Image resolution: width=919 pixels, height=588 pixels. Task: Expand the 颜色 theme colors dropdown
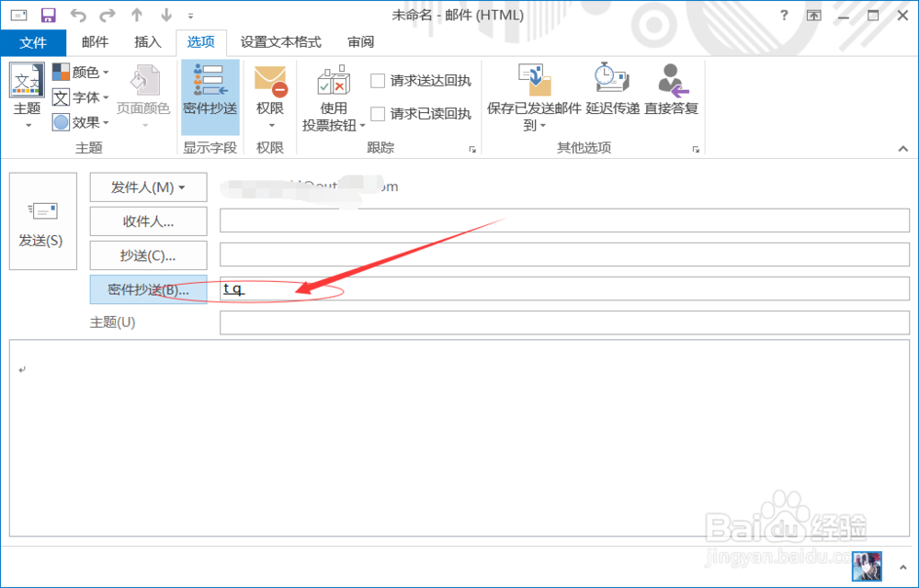(x=81, y=72)
